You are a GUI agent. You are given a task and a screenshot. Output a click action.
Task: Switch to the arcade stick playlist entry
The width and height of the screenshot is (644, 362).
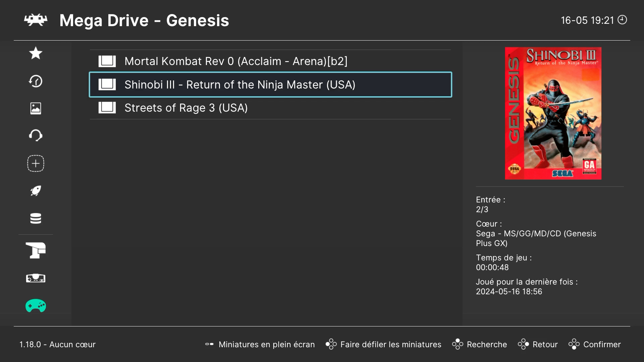click(36, 251)
